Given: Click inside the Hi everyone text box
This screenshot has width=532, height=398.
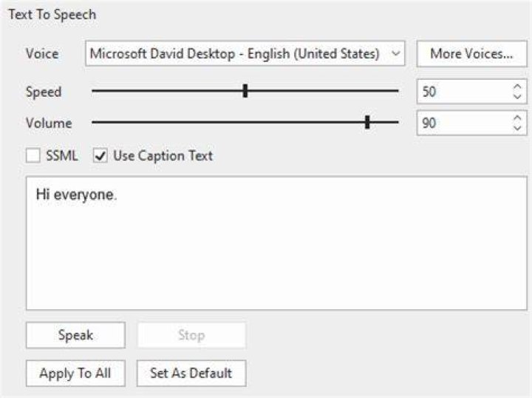Looking at the screenshot, I should pos(276,243).
